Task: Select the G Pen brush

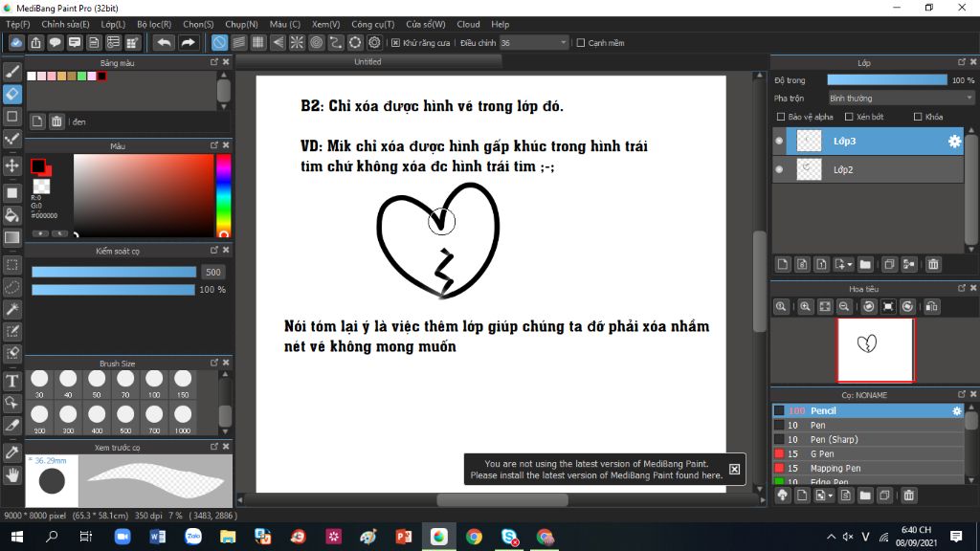Action: coord(822,453)
